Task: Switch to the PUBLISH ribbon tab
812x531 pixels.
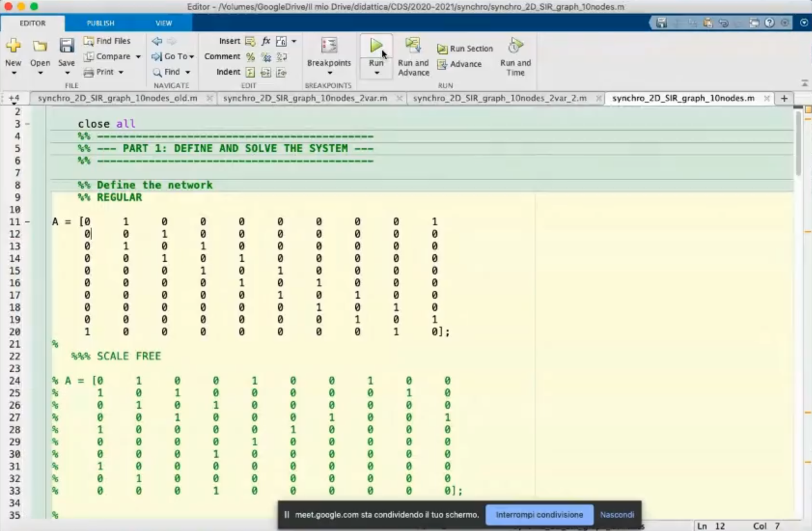Action: pyautogui.click(x=100, y=23)
